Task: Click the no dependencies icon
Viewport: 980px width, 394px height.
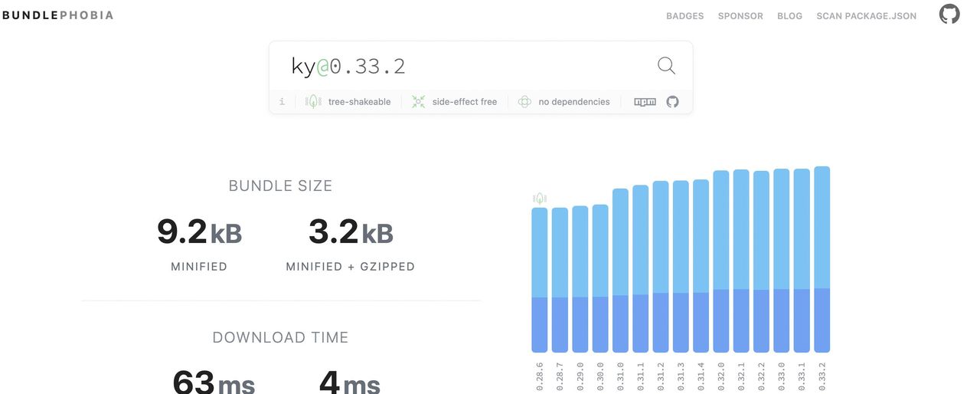Action: pos(524,101)
